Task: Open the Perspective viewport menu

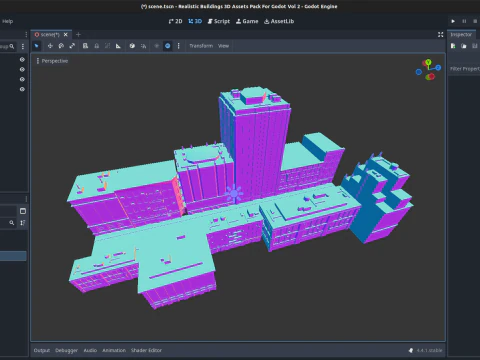Action: tap(52, 61)
